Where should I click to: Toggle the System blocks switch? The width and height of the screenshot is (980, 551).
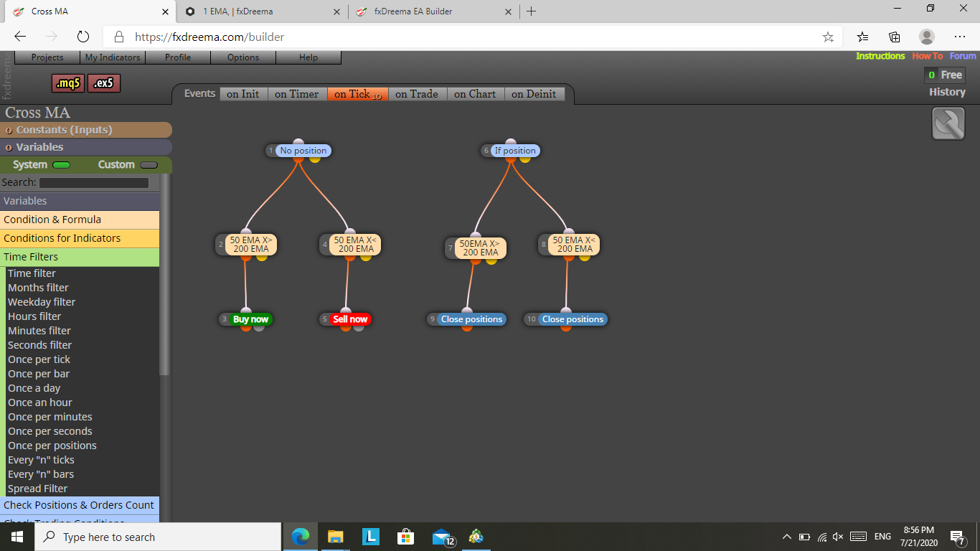(62, 165)
